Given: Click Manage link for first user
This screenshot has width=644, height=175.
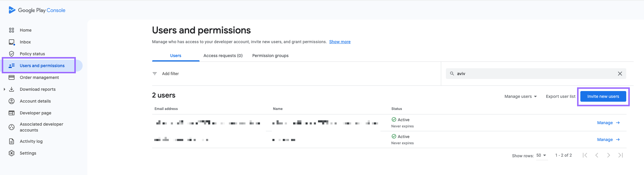Looking at the screenshot, I should [608, 123].
